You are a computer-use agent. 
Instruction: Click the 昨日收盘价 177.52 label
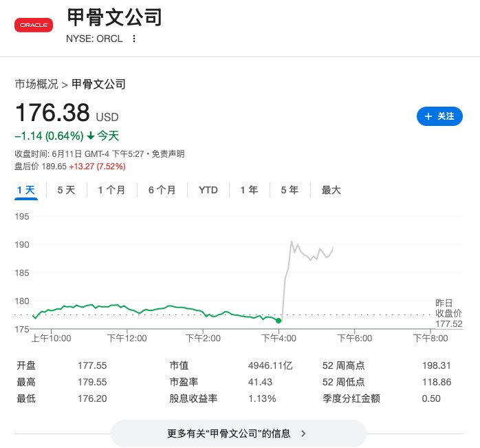(x=449, y=314)
